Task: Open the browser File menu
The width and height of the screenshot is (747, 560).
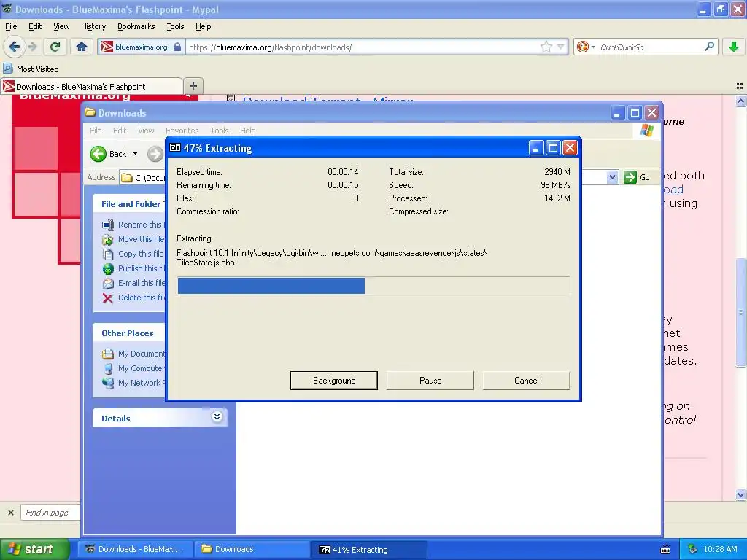Action: coord(11,26)
